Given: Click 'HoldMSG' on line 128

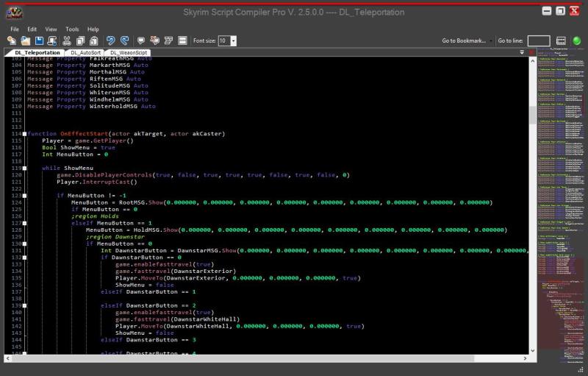Looking at the screenshot, I should point(146,230).
